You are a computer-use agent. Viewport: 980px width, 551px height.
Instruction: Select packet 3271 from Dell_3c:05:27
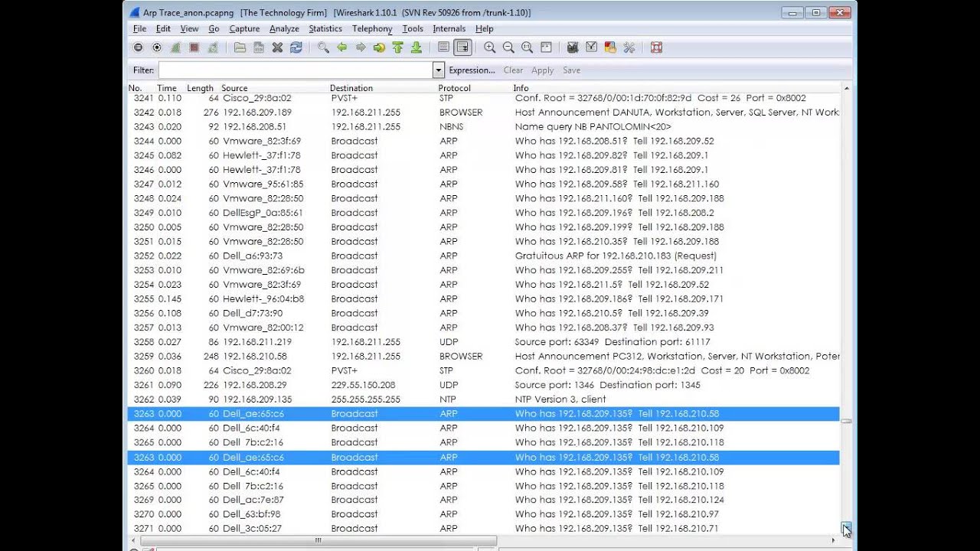coord(484,528)
